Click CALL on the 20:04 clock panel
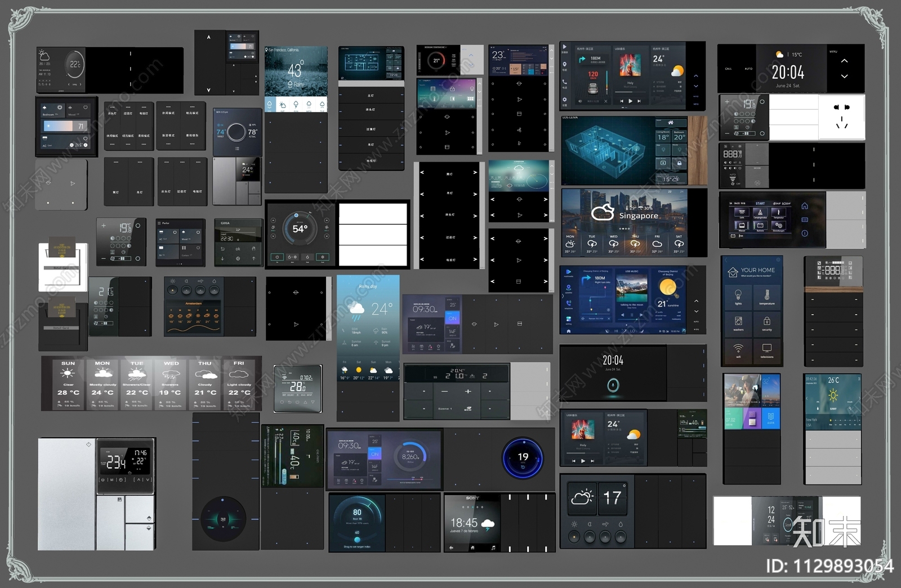 click(x=728, y=69)
